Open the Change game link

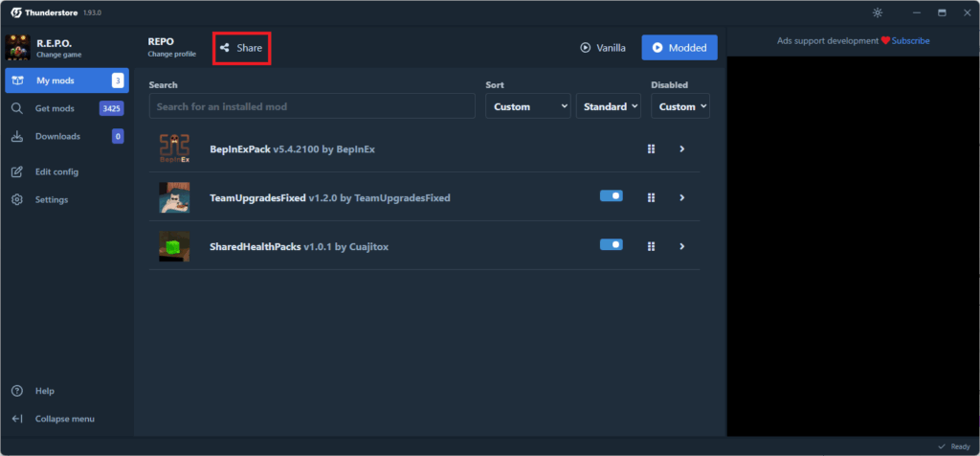tap(58, 55)
